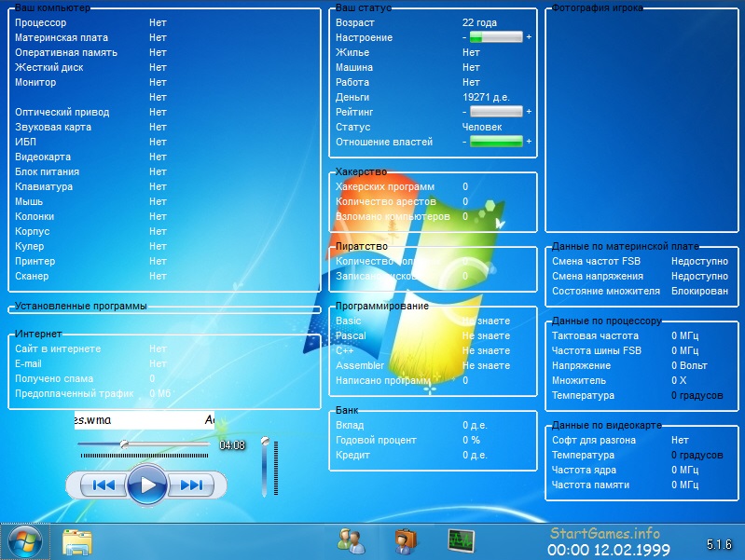Open the Windows Start orb
The height and width of the screenshot is (560, 745).
24,540
